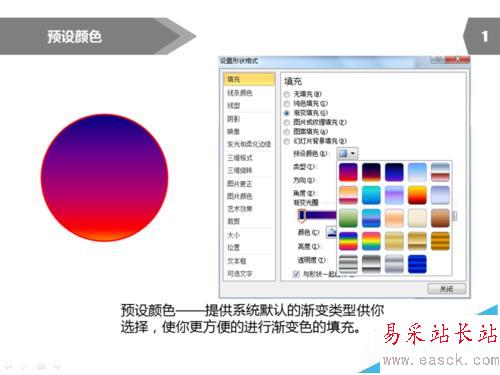Choose the Wheat peach preset gradient
The image size is (500, 375).
(x=394, y=218)
